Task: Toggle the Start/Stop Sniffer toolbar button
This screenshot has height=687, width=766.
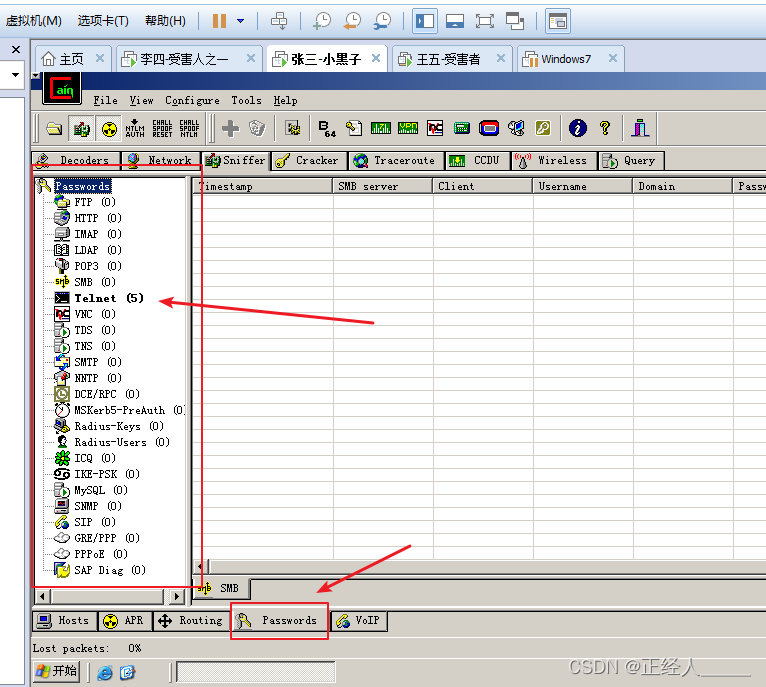Action: coord(82,129)
